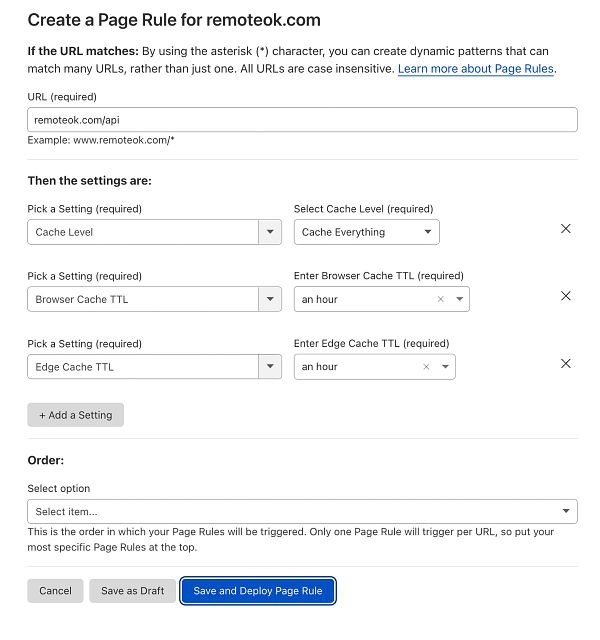Click the URL field containing remoteok.com/api

pos(302,119)
